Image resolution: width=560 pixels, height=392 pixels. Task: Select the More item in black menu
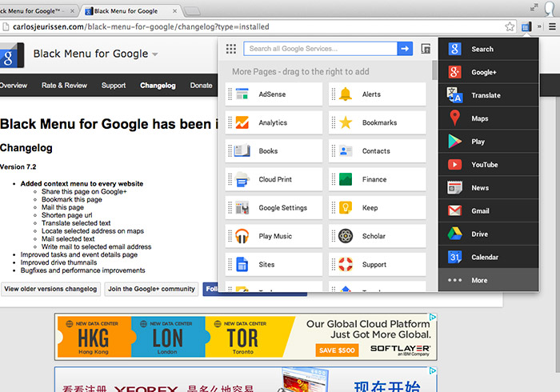click(x=488, y=280)
